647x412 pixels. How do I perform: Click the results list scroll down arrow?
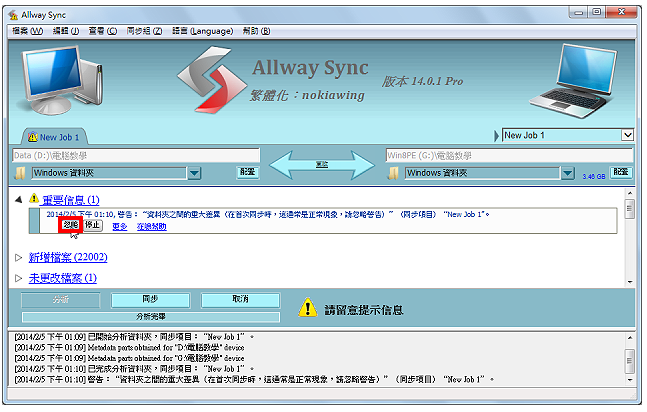coord(630,282)
